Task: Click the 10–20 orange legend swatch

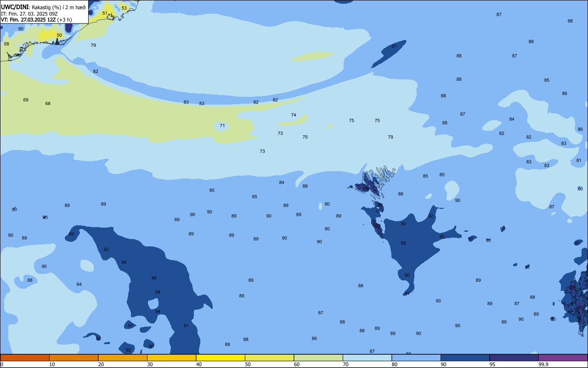Action: 73,357
